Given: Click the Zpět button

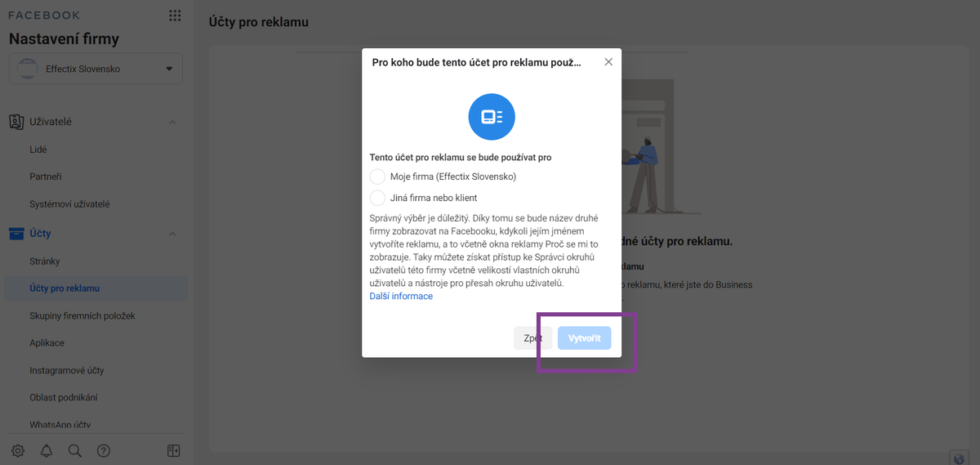Looking at the screenshot, I should pyautogui.click(x=533, y=338).
